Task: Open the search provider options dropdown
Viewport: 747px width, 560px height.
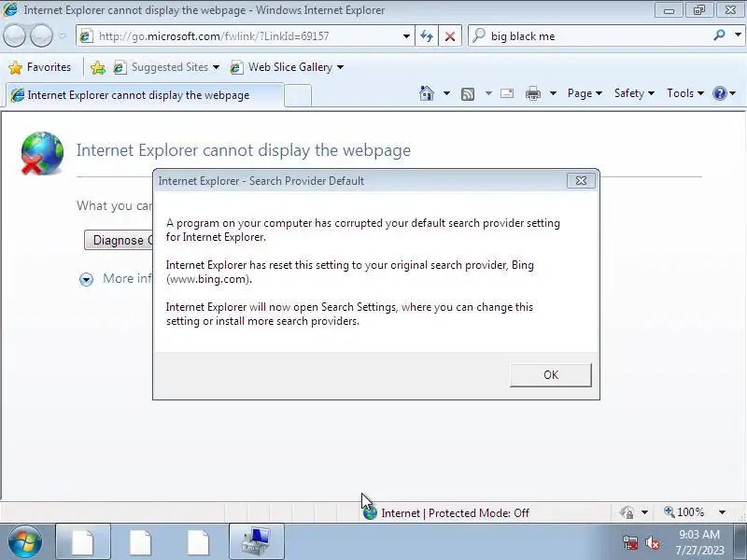Action: tap(738, 35)
